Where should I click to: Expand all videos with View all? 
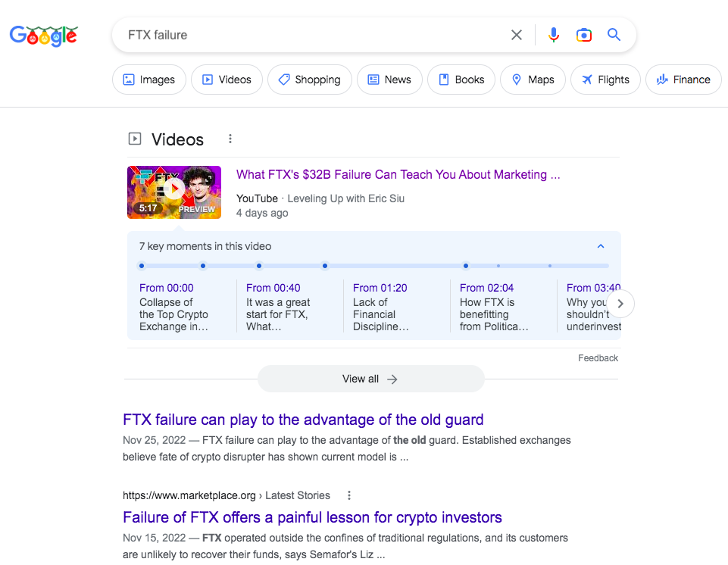(370, 379)
